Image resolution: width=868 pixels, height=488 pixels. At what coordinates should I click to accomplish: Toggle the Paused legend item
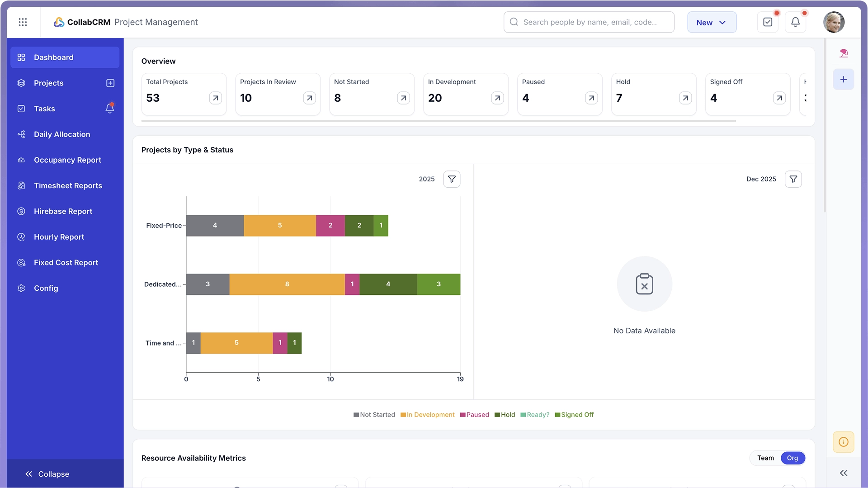474,414
